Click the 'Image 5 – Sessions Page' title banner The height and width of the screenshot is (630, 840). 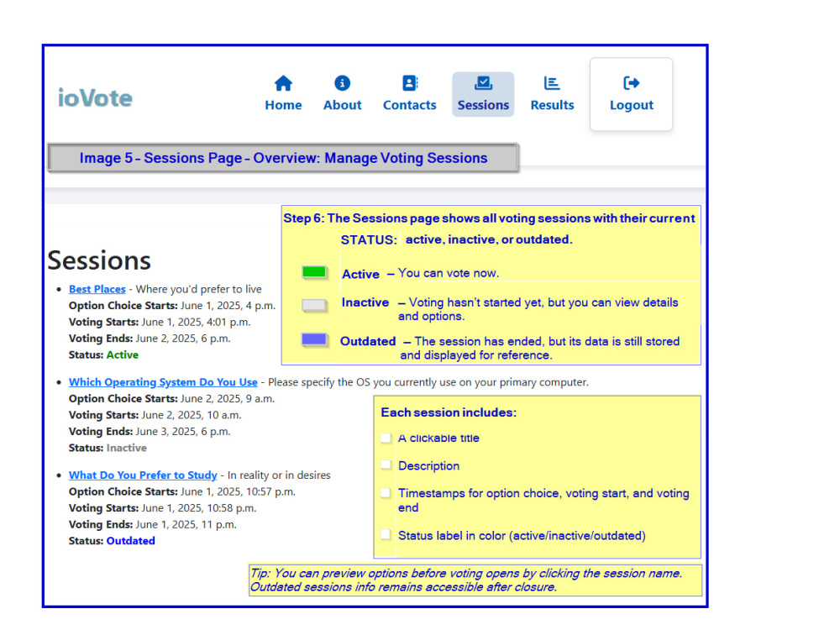click(283, 158)
